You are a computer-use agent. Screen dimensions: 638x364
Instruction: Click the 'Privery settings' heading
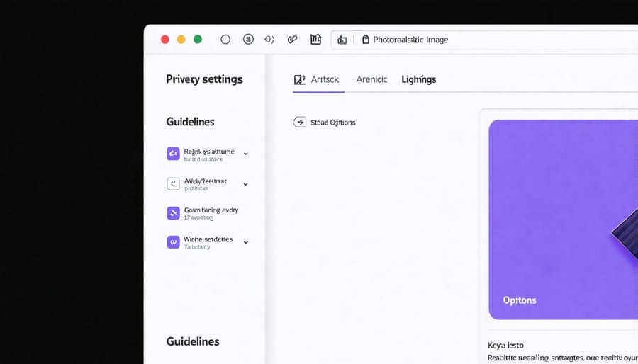click(x=204, y=79)
